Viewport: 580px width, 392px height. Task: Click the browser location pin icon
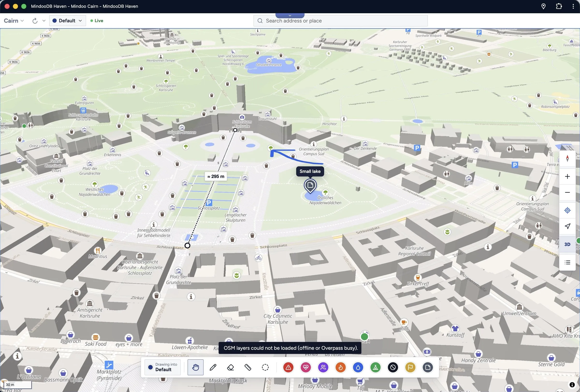pyautogui.click(x=543, y=6)
